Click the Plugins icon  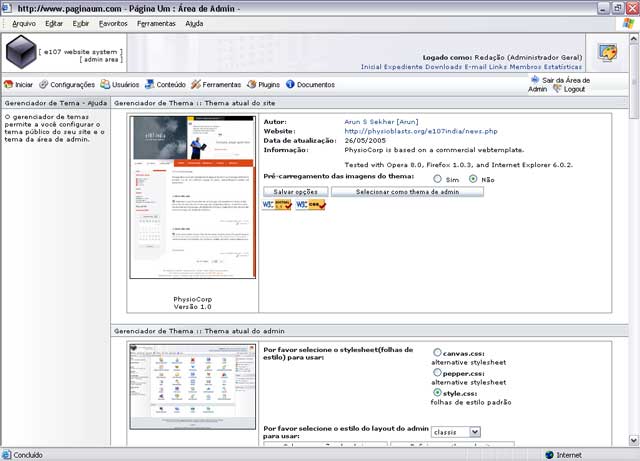[x=251, y=84]
